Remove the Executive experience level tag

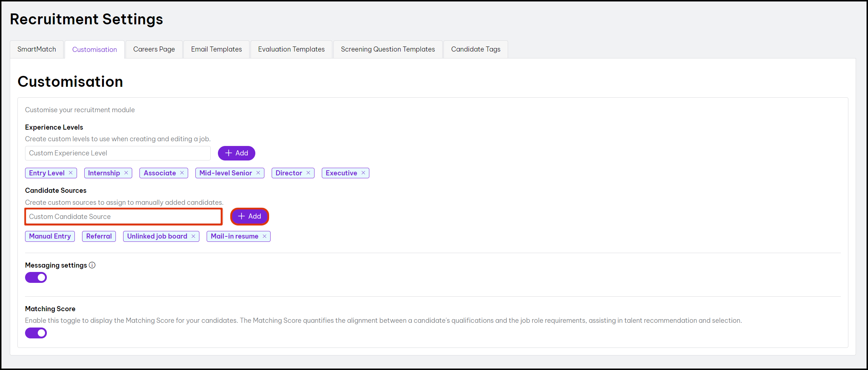[x=363, y=173]
